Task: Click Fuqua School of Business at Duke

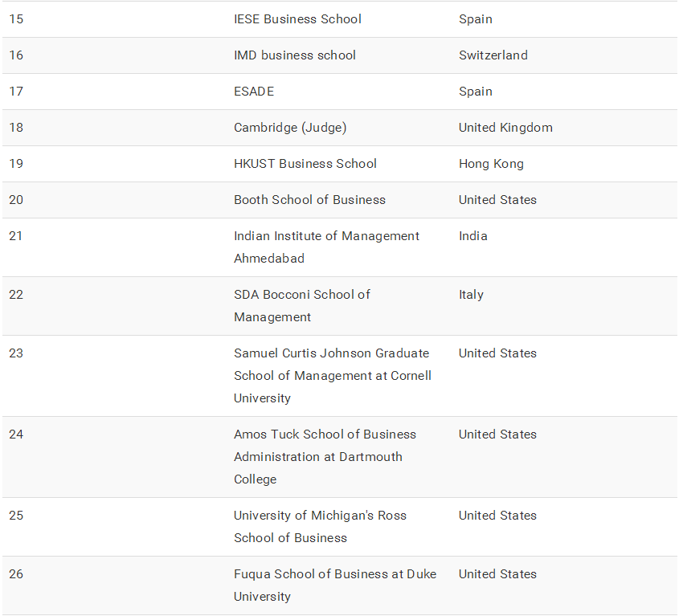Action: click(335, 585)
